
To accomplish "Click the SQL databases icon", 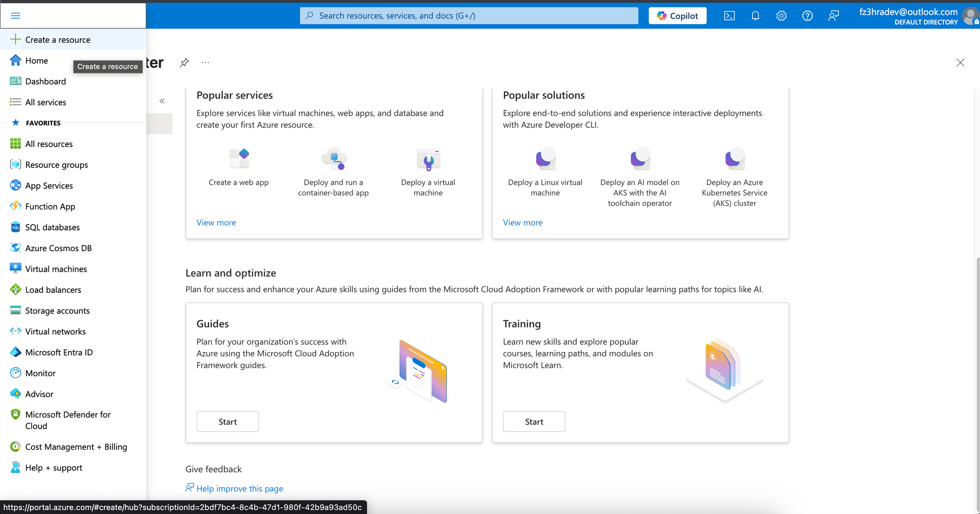I will [16, 227].
